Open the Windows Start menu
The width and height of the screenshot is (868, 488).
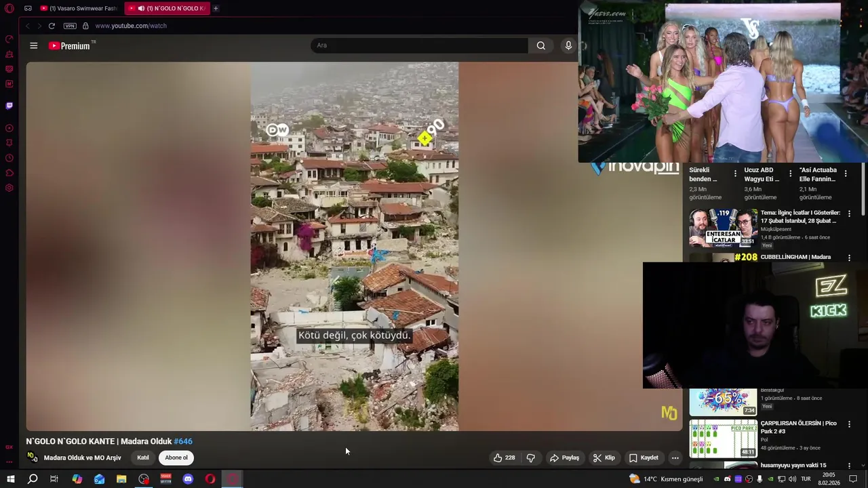10,479
